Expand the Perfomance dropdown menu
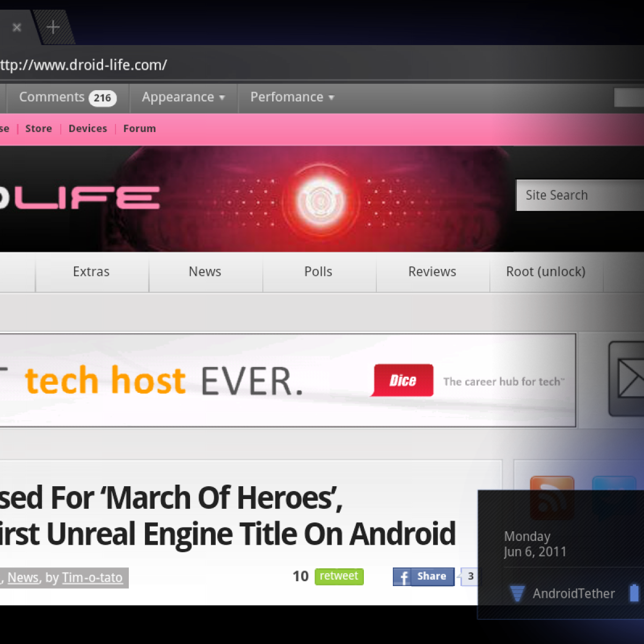The width and height of the screenshot is (644, 644). click(292, 97)
